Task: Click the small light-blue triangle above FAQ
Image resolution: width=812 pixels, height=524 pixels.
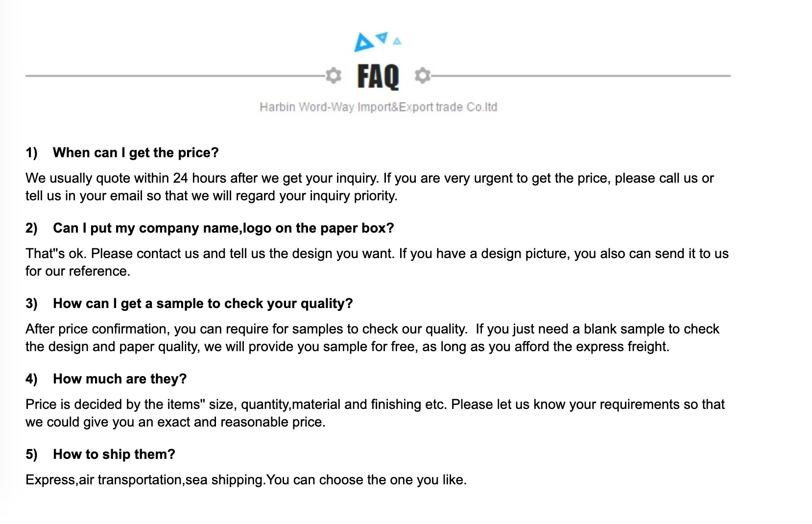Action: (397, 41)
